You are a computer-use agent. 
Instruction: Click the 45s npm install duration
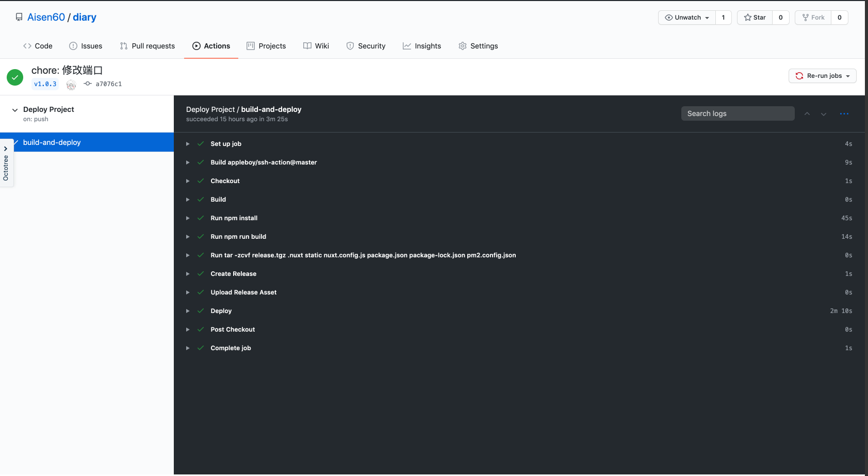(846, 218)
